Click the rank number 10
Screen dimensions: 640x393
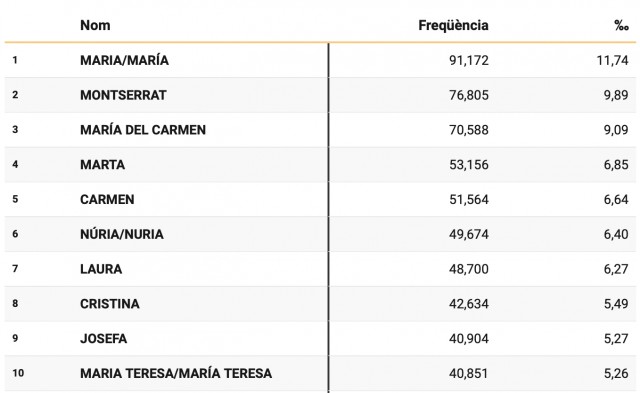point(18,373)
